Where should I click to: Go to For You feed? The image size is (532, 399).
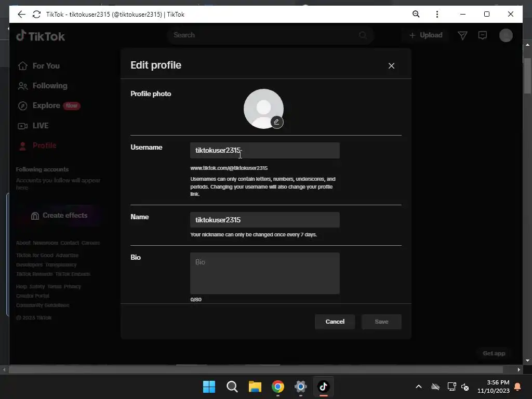click(39, 66)
